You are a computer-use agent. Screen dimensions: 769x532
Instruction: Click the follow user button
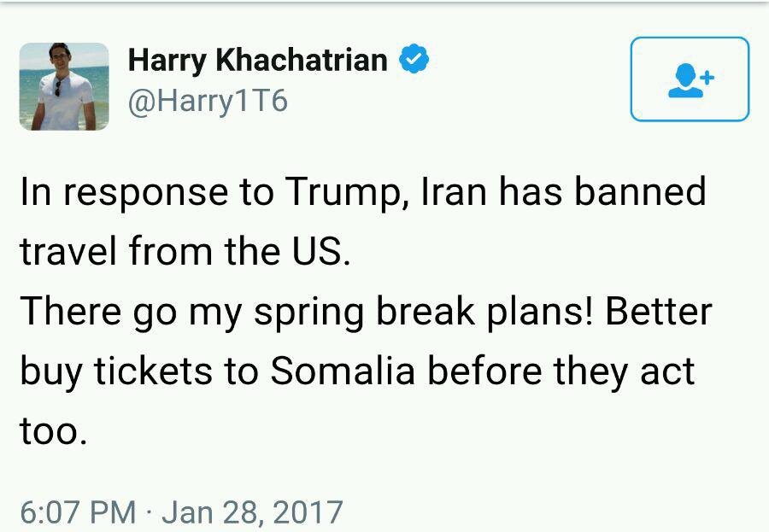tap(689, 79)
